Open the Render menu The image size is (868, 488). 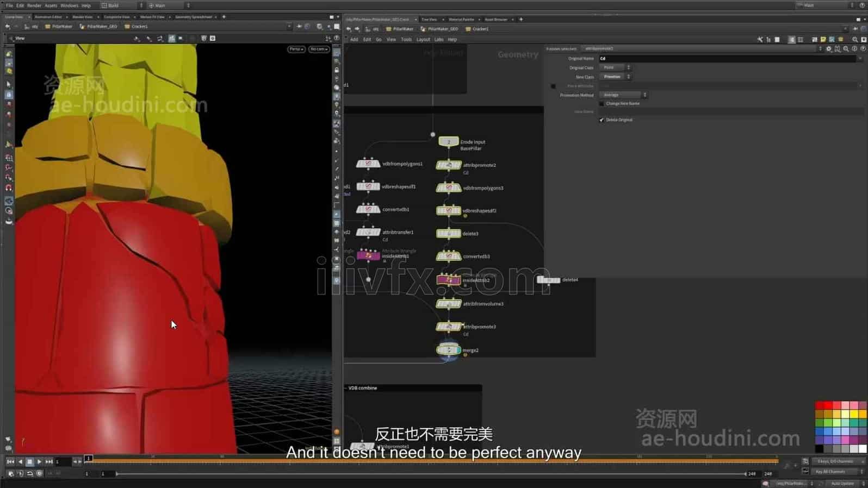[34, 5]
